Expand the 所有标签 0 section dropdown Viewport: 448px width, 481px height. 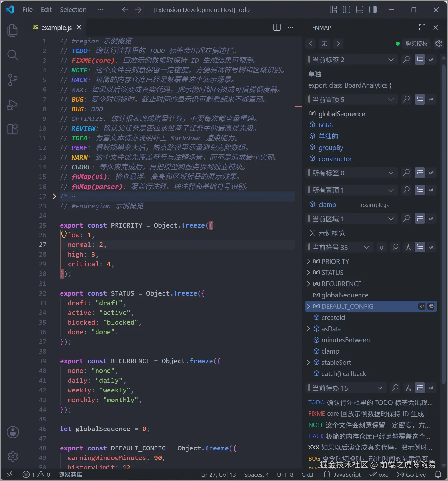tap(391, 173)
